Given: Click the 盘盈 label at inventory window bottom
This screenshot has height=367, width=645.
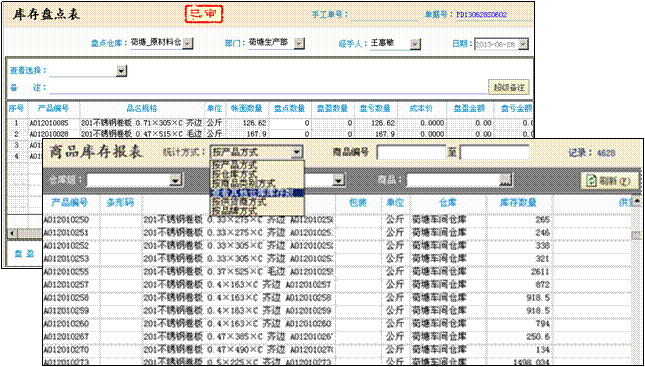Looking at the screenshot, I should [x=24, y=253].
